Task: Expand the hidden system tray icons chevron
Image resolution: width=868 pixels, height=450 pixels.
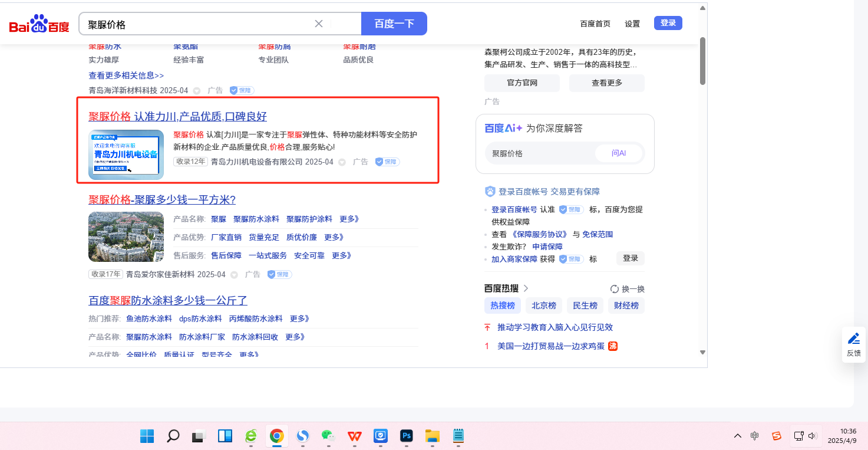Action: pyautogui.click(x=738, y=436)
